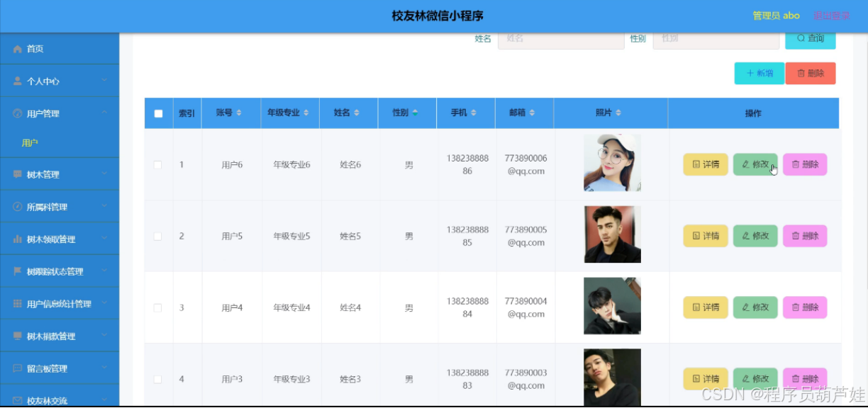Click the chat bubble icon beside 留言板管理
Viewport: 868px width, 408px height.
(18, 368)
